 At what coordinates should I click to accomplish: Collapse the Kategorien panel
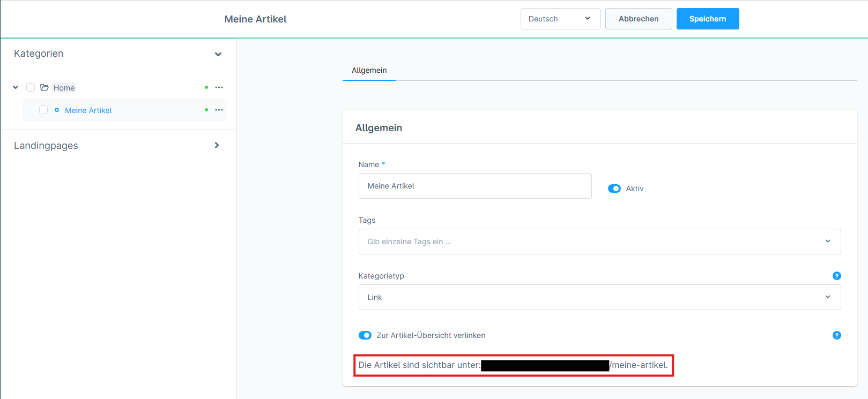[218, 54]
